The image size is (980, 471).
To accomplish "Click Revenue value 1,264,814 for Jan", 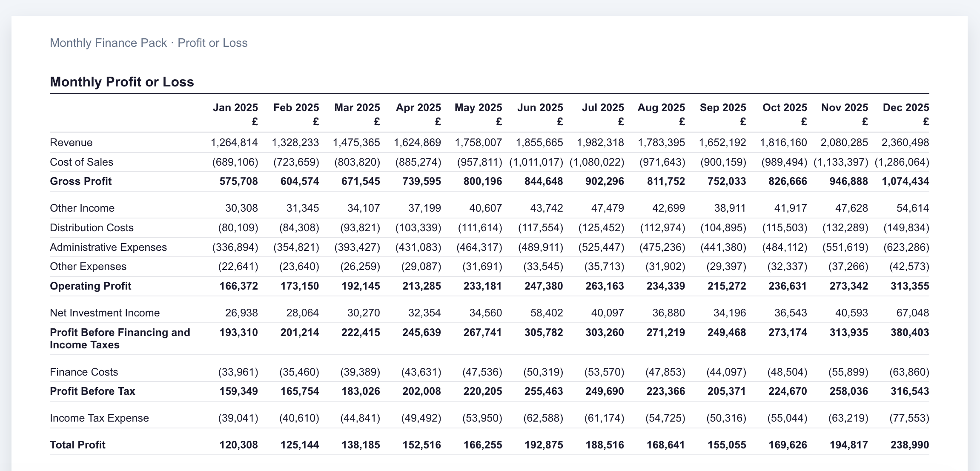I will click(x=234, y=142).
